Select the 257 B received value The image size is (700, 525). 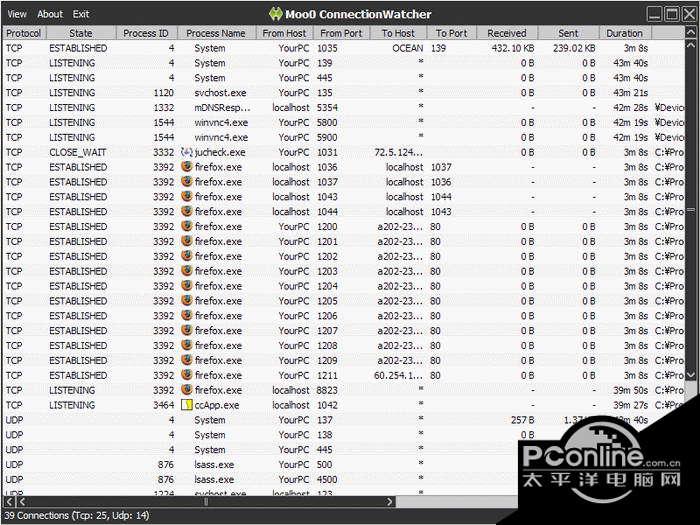pos(522,420)
